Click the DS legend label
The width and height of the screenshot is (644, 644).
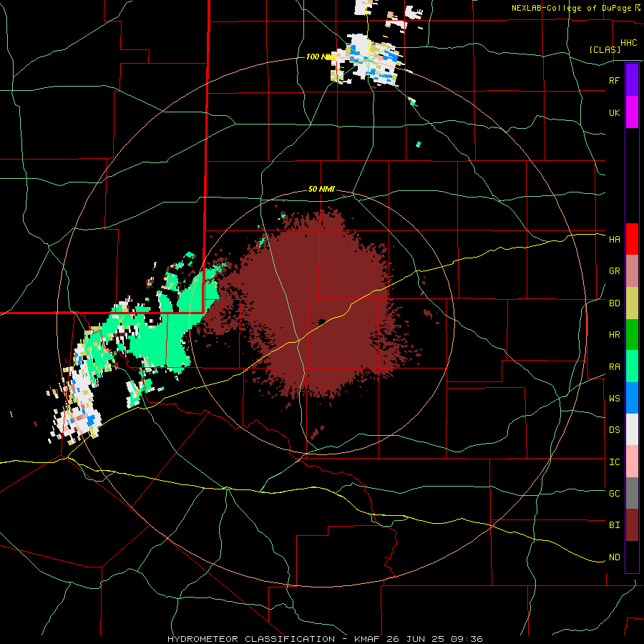pos(614,429)
